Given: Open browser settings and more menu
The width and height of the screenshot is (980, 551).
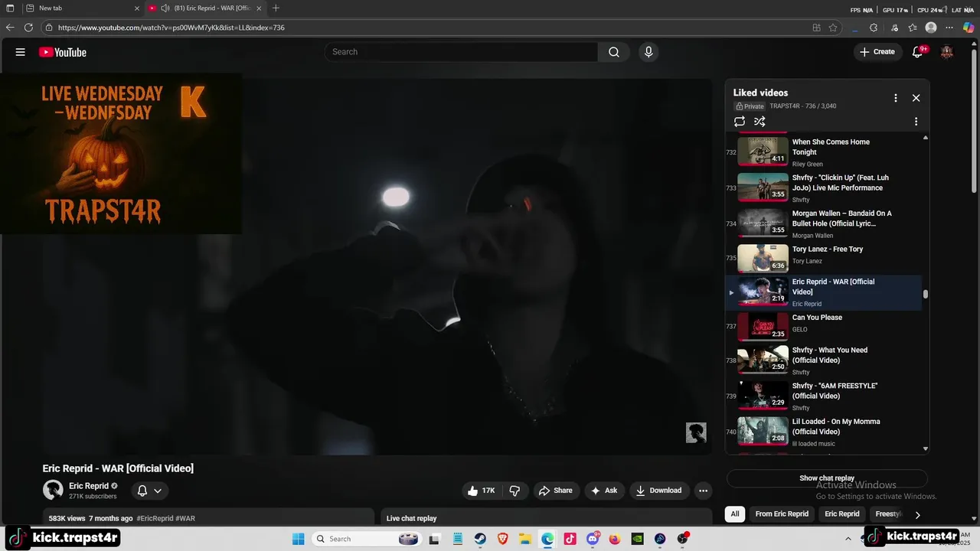Looking at the screenshot, I should coord(949,28).
